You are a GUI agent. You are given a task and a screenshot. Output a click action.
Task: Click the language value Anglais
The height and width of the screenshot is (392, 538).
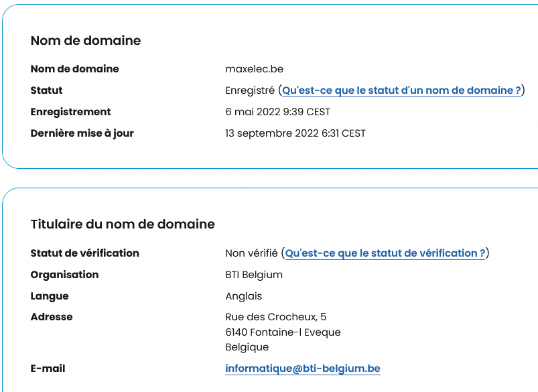[244, 296]
